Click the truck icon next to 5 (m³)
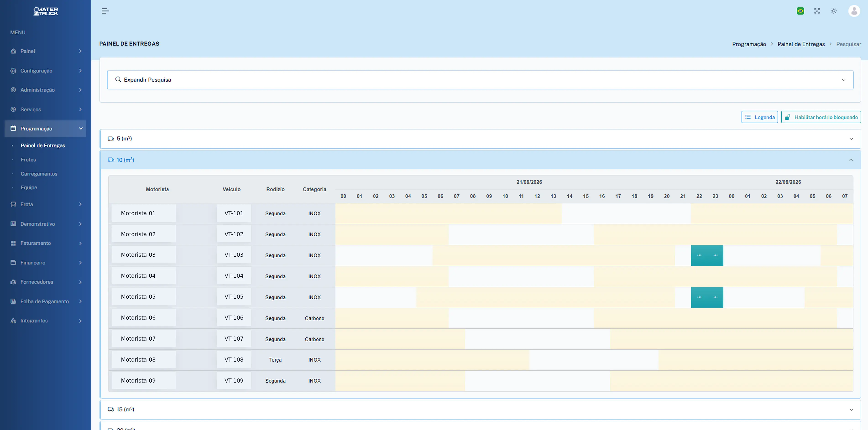Screen dimensions: 868x430 click(x=111, y=139)
